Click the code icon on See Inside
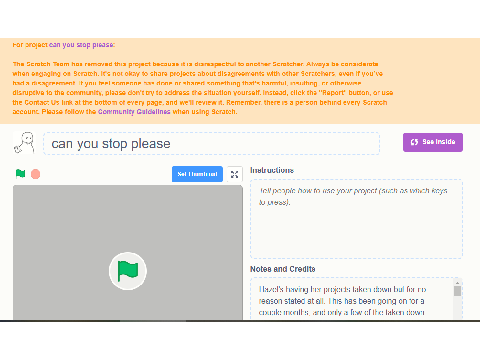The image size is (480, 360). (414, 142)
